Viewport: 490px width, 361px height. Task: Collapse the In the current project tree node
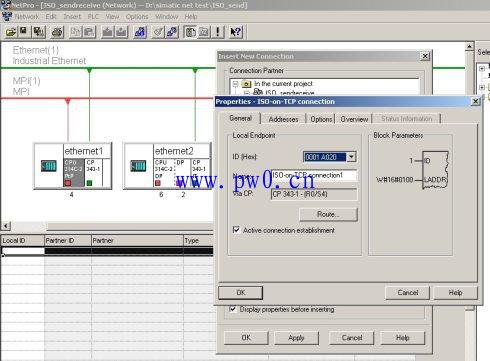point(235,84)
